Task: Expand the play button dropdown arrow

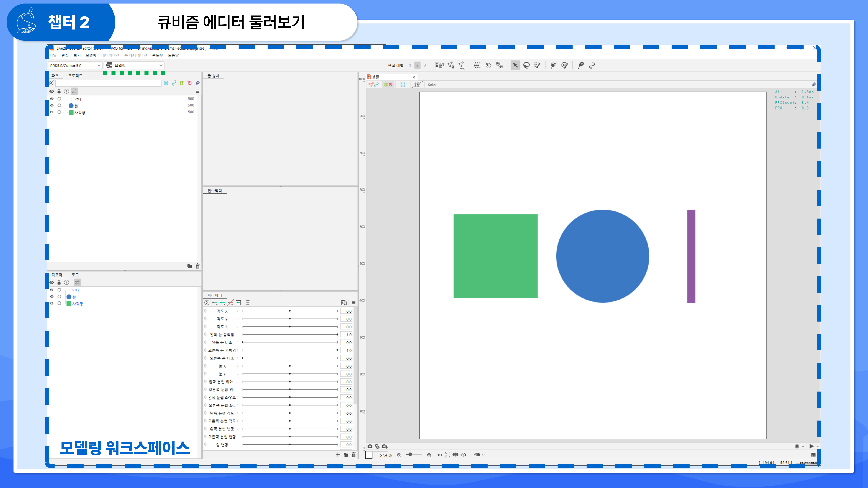Action: coord(817,446)
